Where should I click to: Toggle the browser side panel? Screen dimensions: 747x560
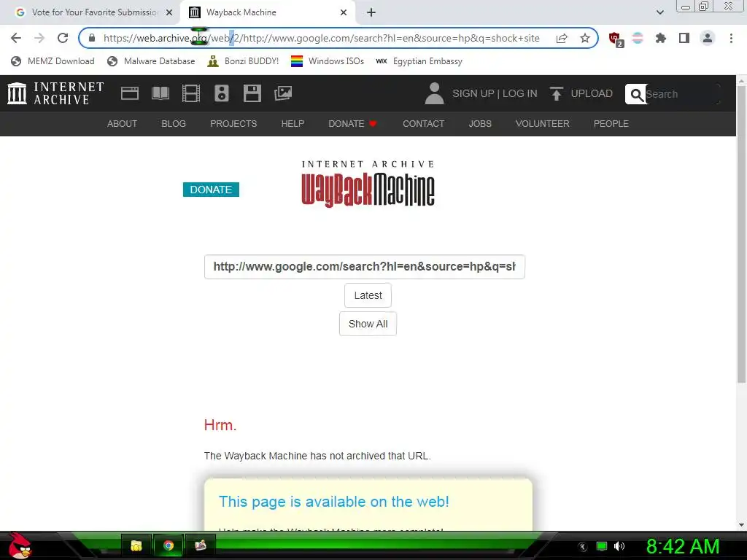(x=684, y=38)
